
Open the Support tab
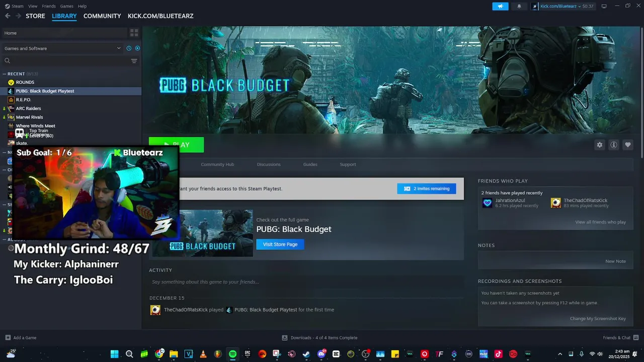point(348,164)
